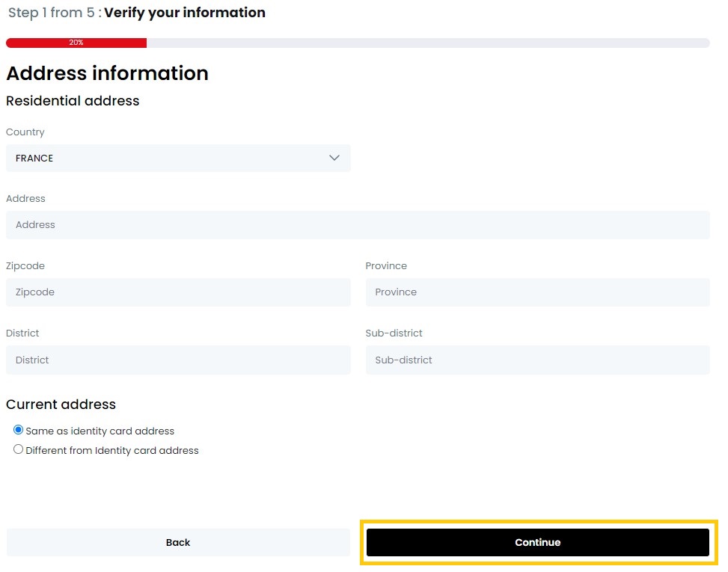Screen dimensions: 728x572
Task: Select the 'Same as identity card address' radio button
Action: click(x=17, y=429)
